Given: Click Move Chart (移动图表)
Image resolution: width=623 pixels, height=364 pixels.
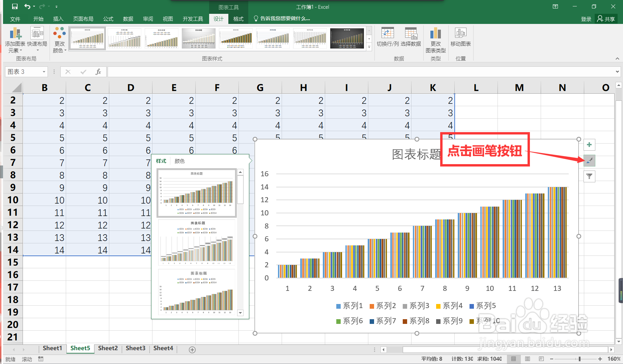Looking at the screenshot, I should point(460,37).
